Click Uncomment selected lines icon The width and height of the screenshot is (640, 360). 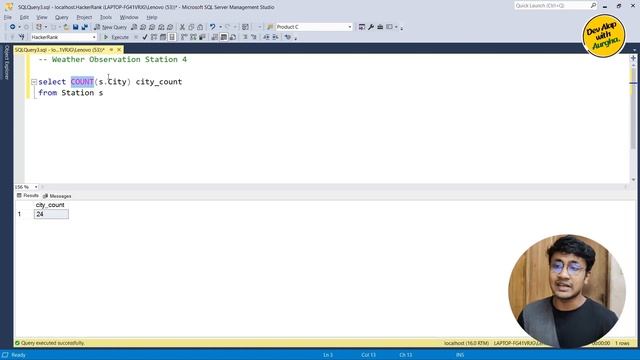click(253, 37)
